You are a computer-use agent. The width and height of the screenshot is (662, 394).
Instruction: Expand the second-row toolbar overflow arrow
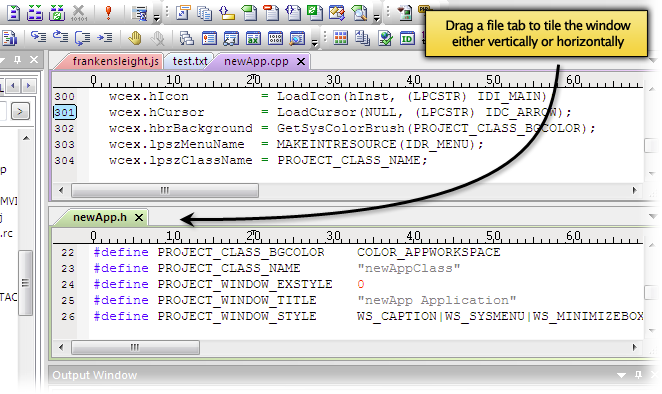tap(314, 42)
